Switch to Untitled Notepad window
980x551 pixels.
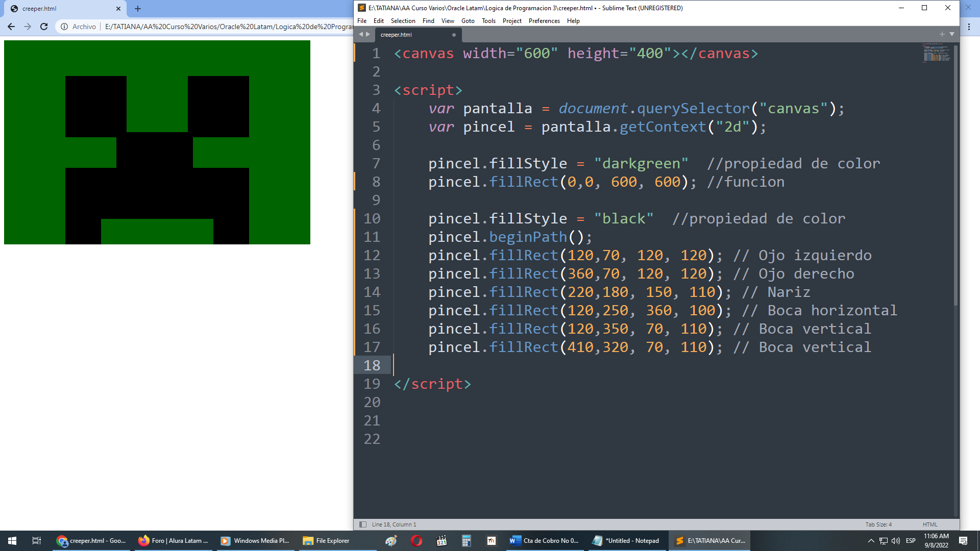[x=626, y=541]
